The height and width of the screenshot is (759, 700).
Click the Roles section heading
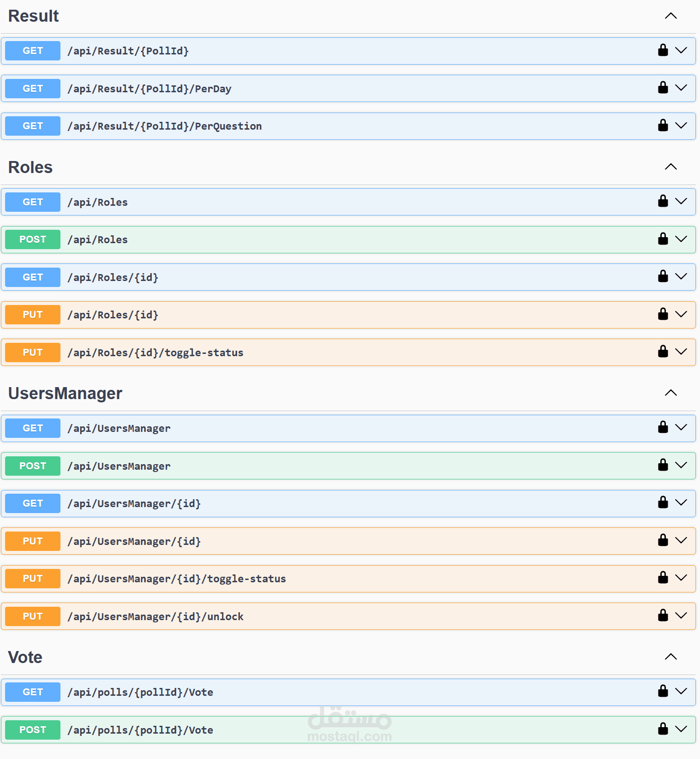click(30, 167)
